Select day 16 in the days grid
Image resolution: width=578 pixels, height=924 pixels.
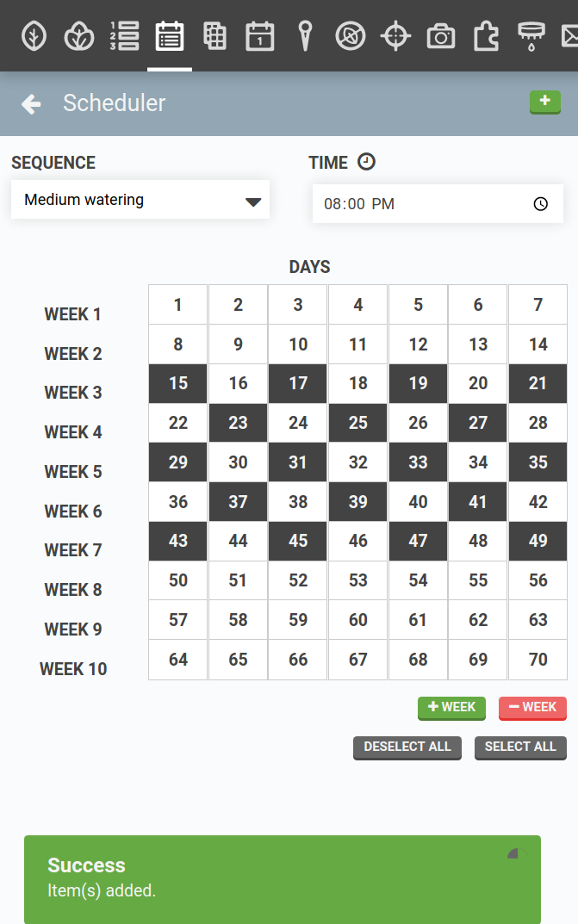coord(238,383)
